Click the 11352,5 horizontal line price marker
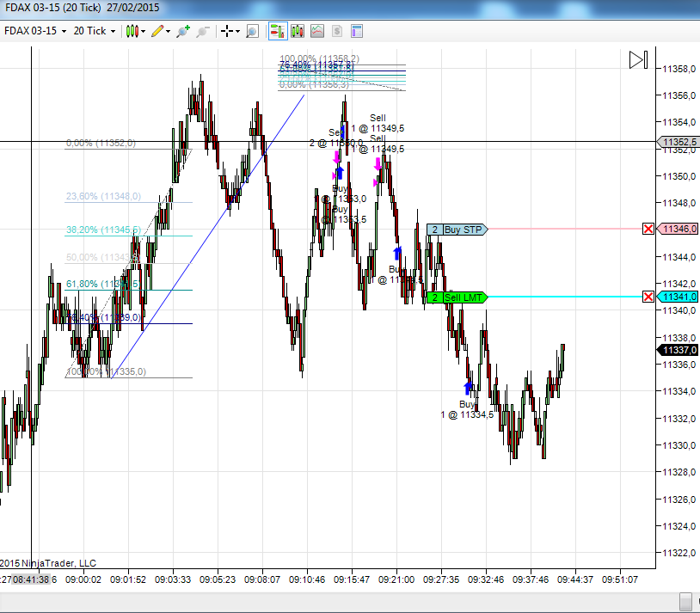This screenshot has height=613, width=700. pyautogui.click(x=678, y=142)
